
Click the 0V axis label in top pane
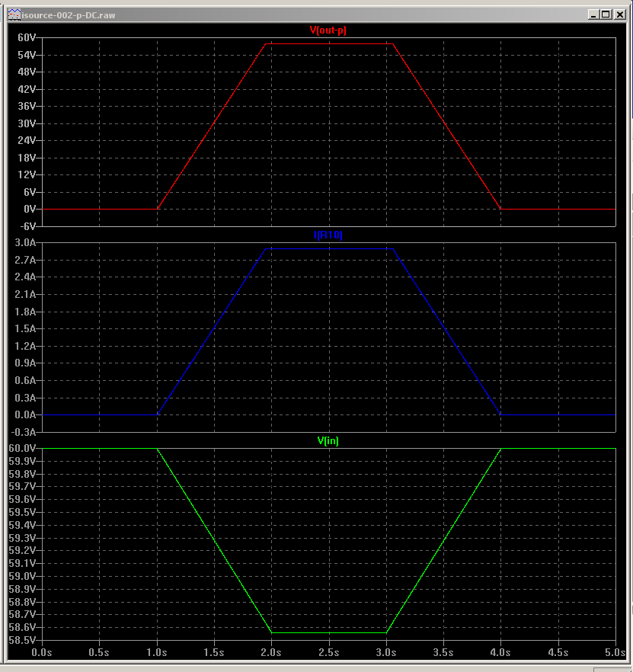click(x=30, y=209)
